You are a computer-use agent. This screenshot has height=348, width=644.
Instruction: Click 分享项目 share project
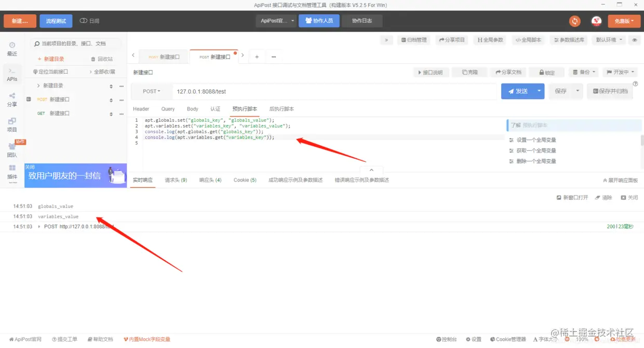coord(452,40)
